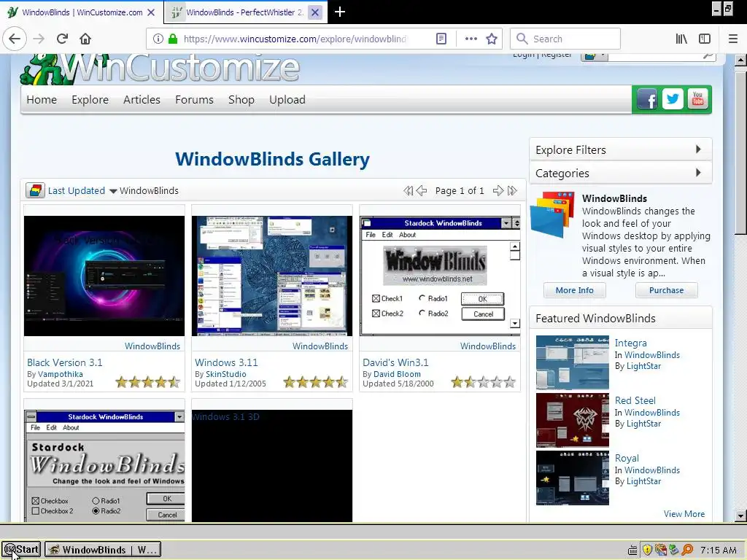
Task: Click shield tray icon in taskbar
Action: pos(647,550)
